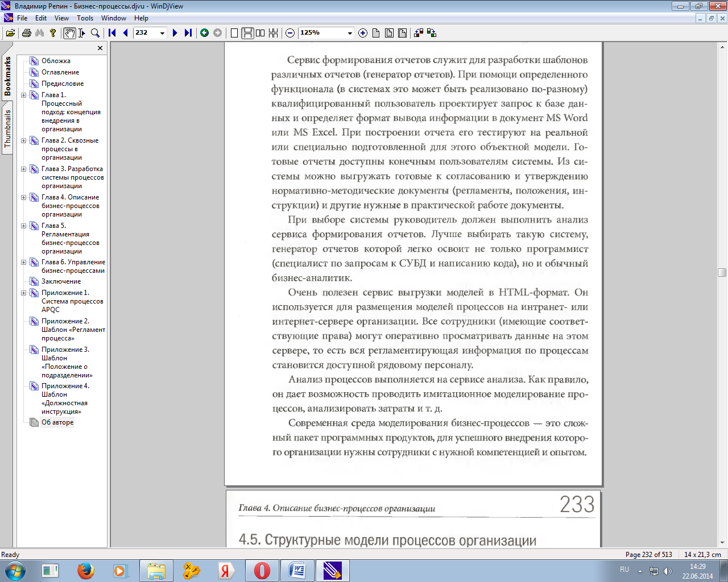Screen dimensions: 728x582
Task: Open the Приложение 2 bookmark
Action: [73, 330]
